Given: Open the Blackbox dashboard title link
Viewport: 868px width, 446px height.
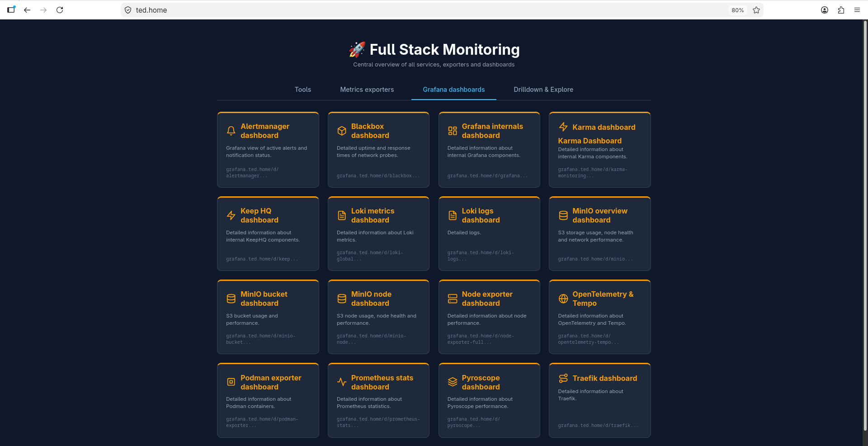Looking at the screenshot, I should 370,131.
